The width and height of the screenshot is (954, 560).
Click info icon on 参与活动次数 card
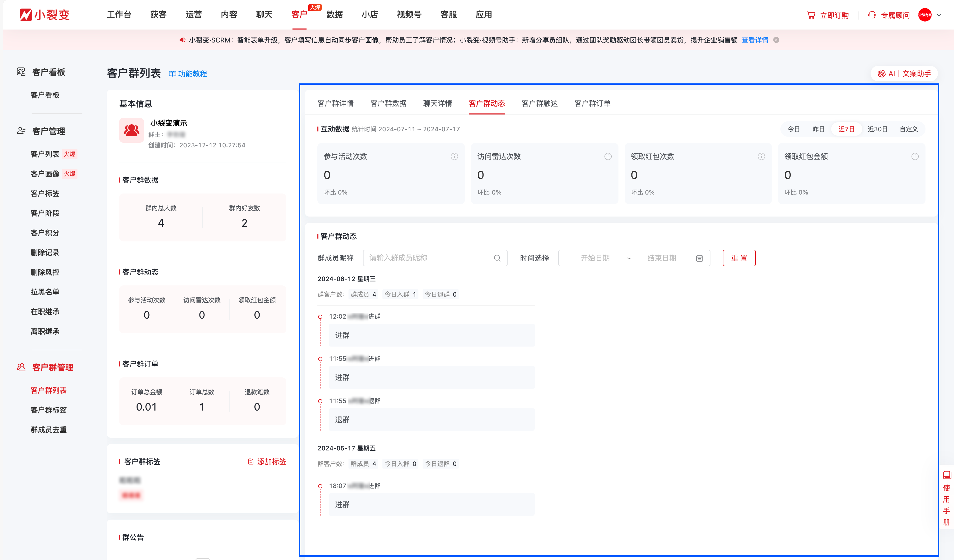pyautogui.click(x=454, y=156)
